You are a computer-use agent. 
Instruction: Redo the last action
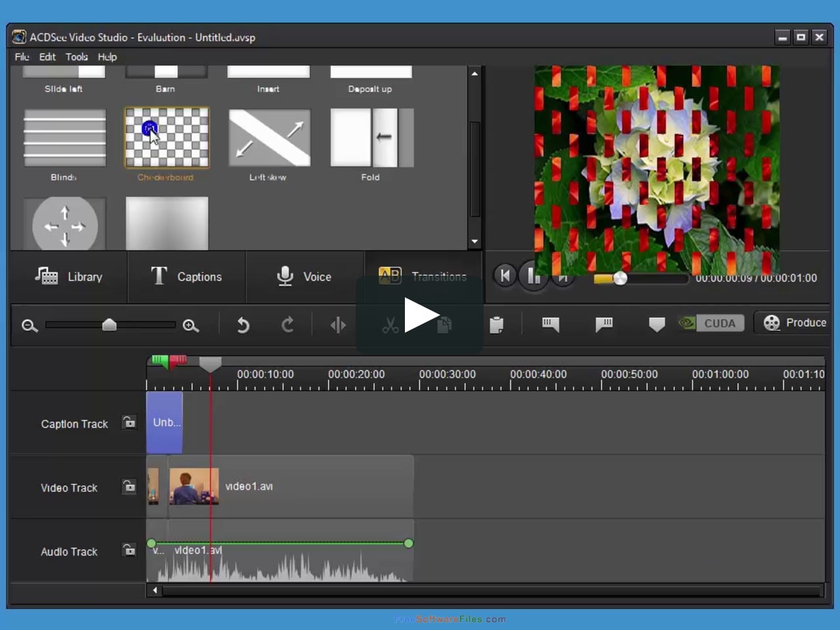click(287, 325)
